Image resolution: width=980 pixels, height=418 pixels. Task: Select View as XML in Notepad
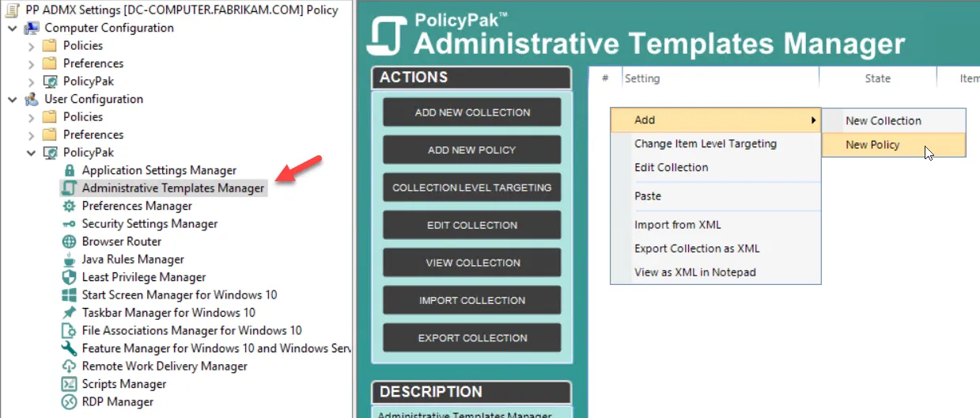coord(716,272)
